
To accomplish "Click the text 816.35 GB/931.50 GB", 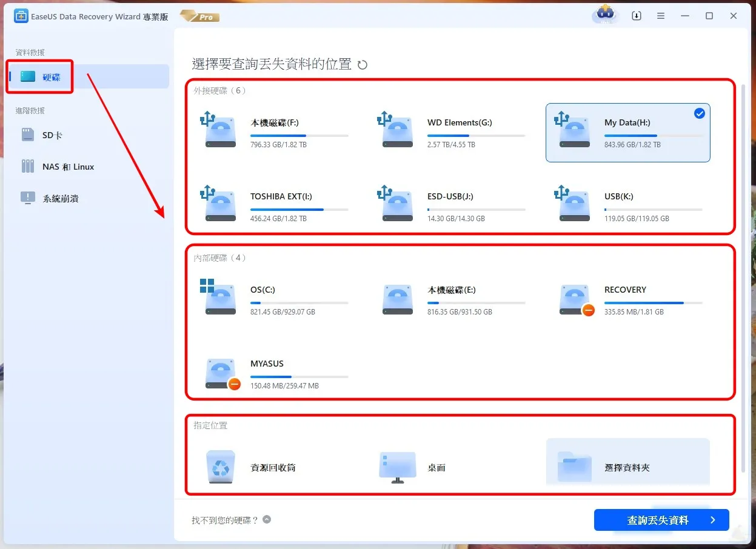I will pos(460,312).
